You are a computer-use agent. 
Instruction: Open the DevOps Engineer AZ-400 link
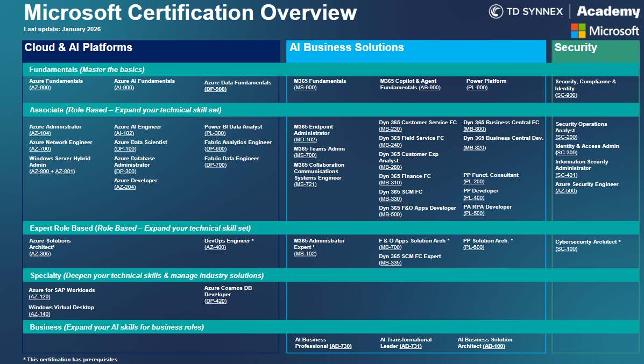(x=215, y=246)
